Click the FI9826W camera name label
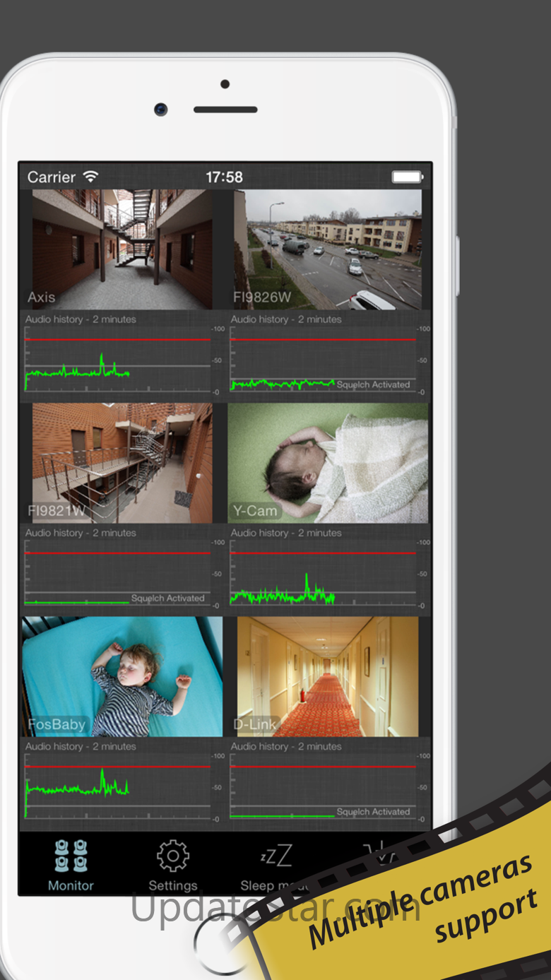 point(261,297)
